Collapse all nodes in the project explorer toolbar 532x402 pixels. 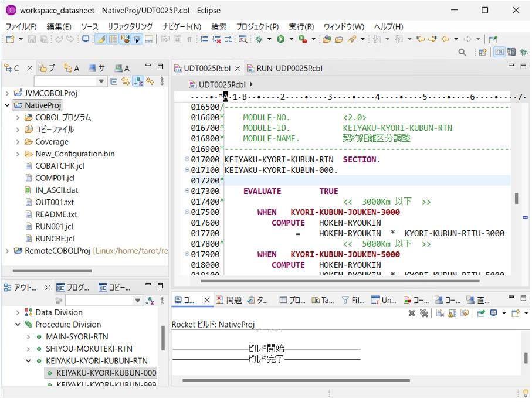(x=114, y=81)
